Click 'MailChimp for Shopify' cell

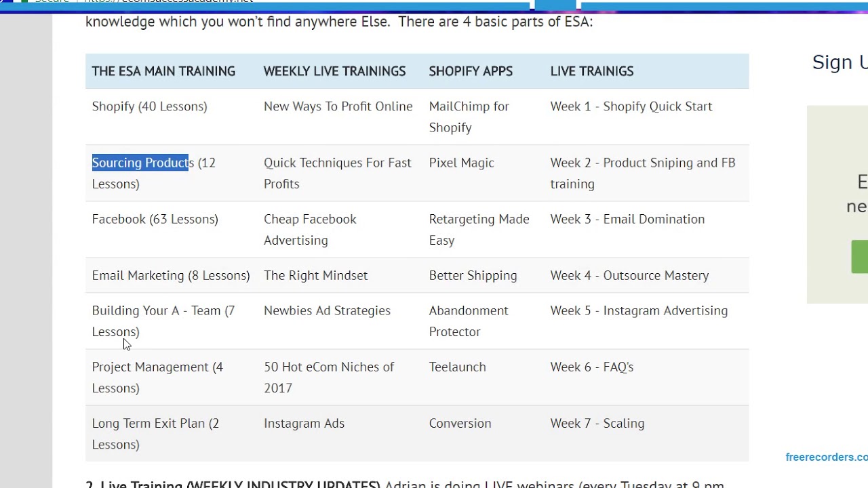469,117
